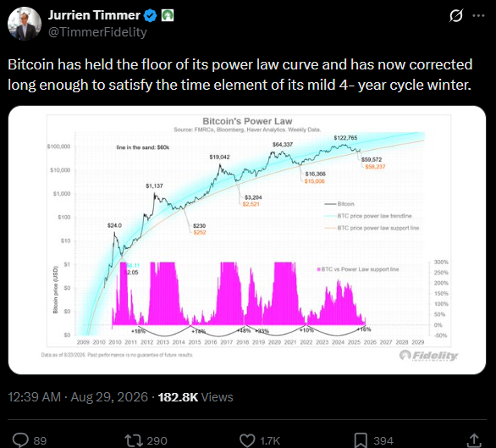This screenshot has height=448, width=496.
Task: Click the 89 replies count
Action: (40, 440)
